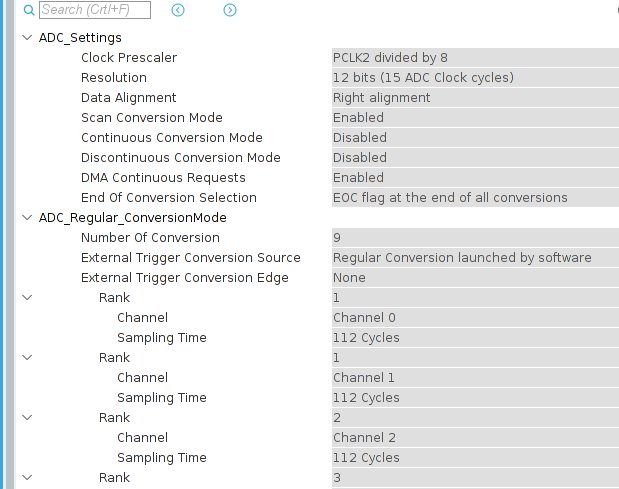Change the Data Alignment Right alignment value
The width and height of the screenshot is (619, 489).
click(x=475, y=98)
